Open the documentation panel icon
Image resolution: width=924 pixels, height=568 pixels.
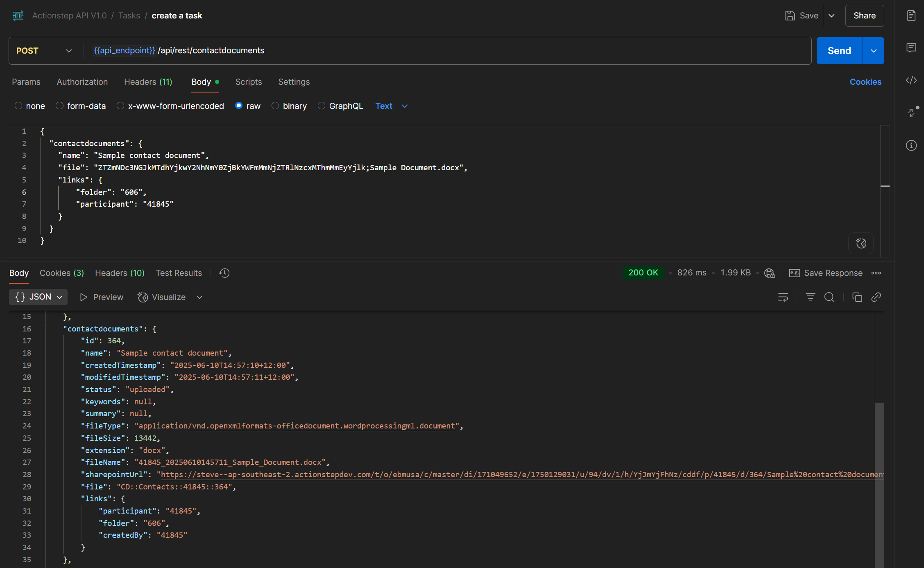(x=911, y=16)
